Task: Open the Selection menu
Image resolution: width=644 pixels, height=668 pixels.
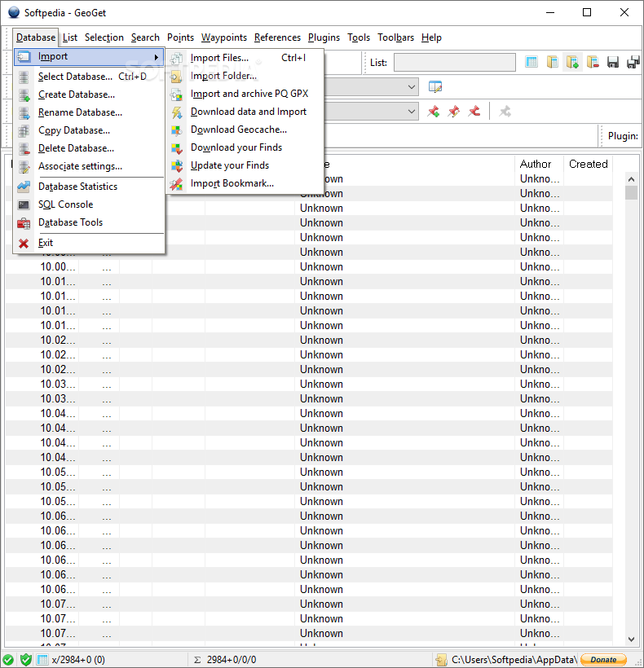Action: [104, 37]
